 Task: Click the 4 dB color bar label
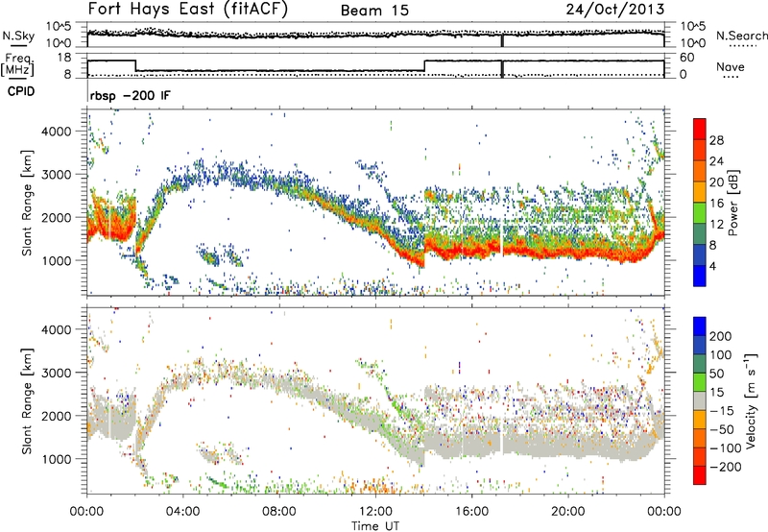(713, 266)
